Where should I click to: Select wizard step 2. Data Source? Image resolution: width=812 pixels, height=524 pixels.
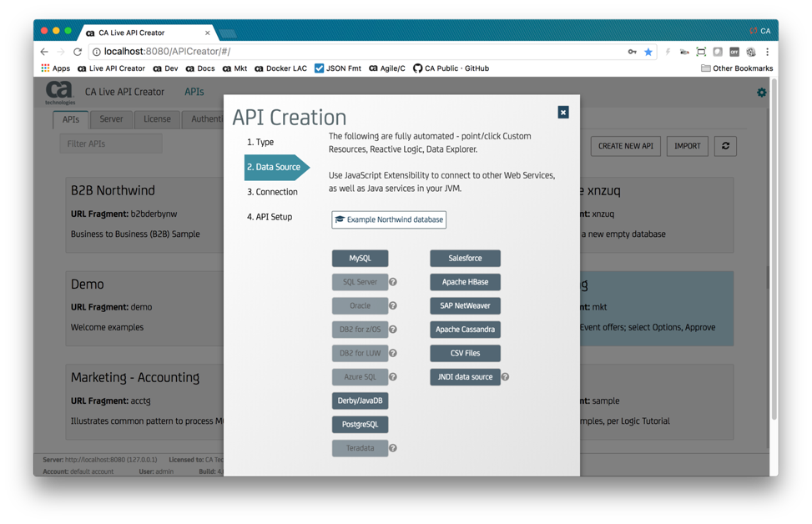[276, 167]
